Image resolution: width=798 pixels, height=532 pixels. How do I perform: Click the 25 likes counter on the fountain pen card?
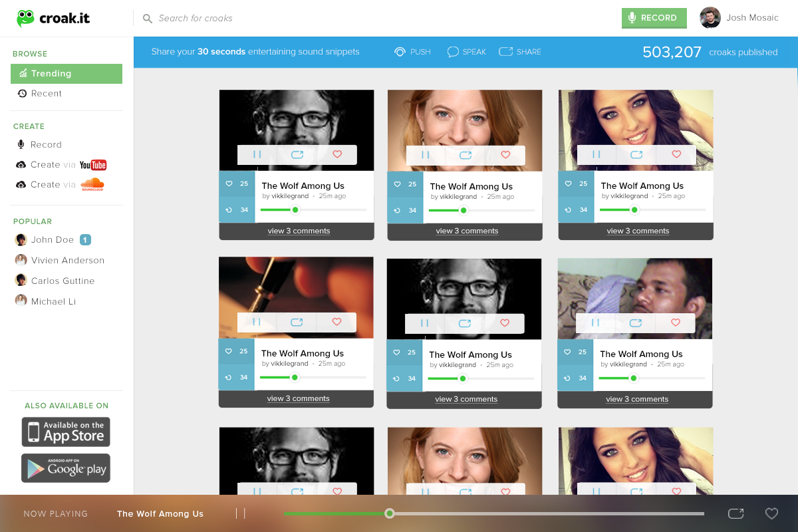tap(236, 351)
